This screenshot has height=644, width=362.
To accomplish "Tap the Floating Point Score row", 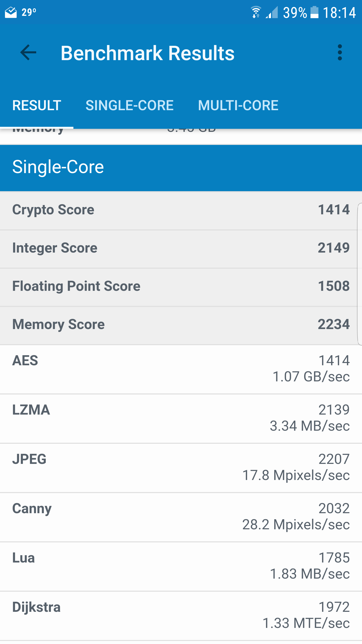I will [x=181, y=286].
